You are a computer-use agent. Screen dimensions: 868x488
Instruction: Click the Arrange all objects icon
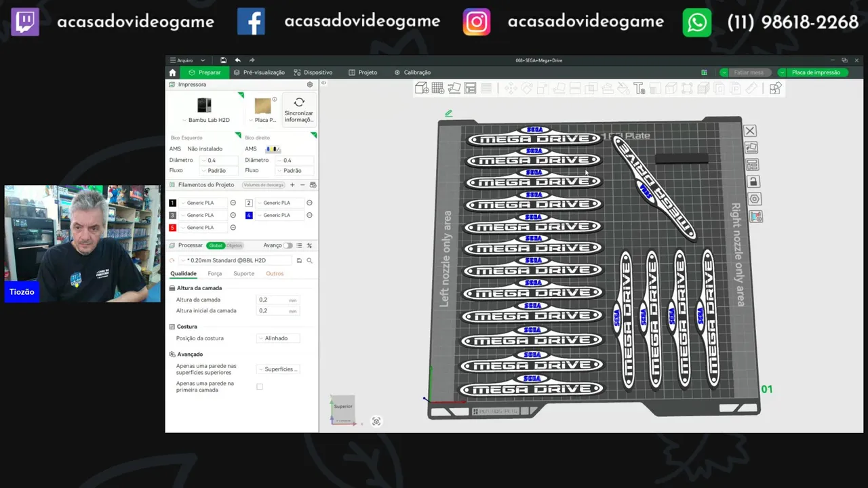coord(470,88)
